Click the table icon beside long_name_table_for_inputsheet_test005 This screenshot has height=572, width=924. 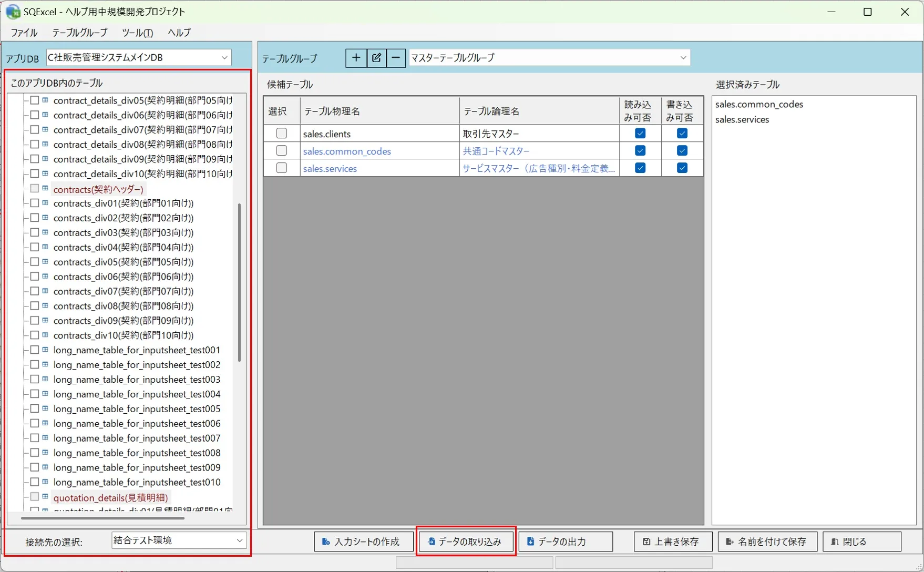pos(45,408)
